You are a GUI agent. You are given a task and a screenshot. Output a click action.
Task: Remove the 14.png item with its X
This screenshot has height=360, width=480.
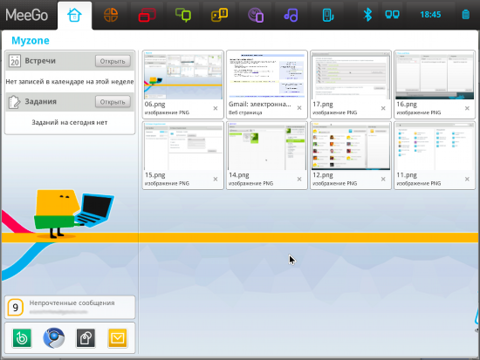(299, 179)
